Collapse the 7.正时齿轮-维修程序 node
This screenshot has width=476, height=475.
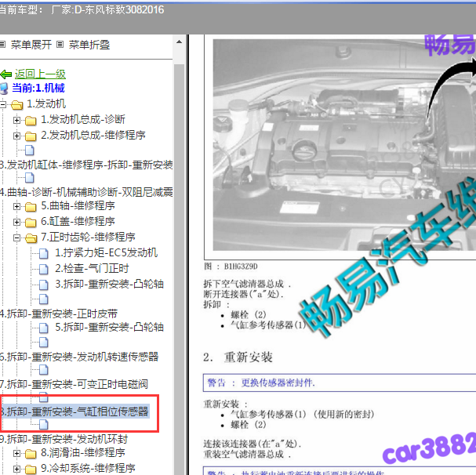[16, 238]
